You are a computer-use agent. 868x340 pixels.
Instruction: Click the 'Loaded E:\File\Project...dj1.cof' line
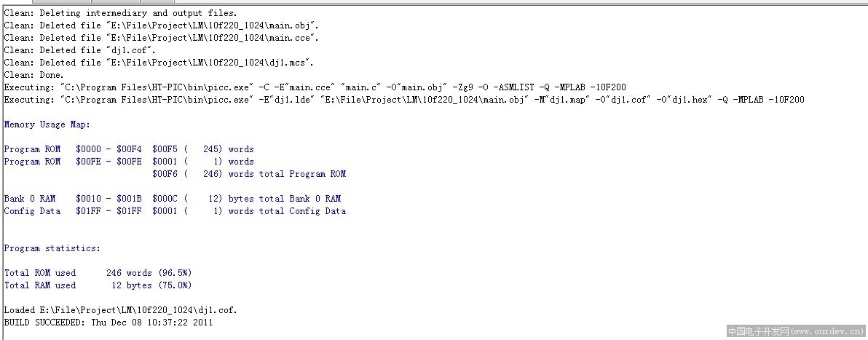tap(121, 310)
